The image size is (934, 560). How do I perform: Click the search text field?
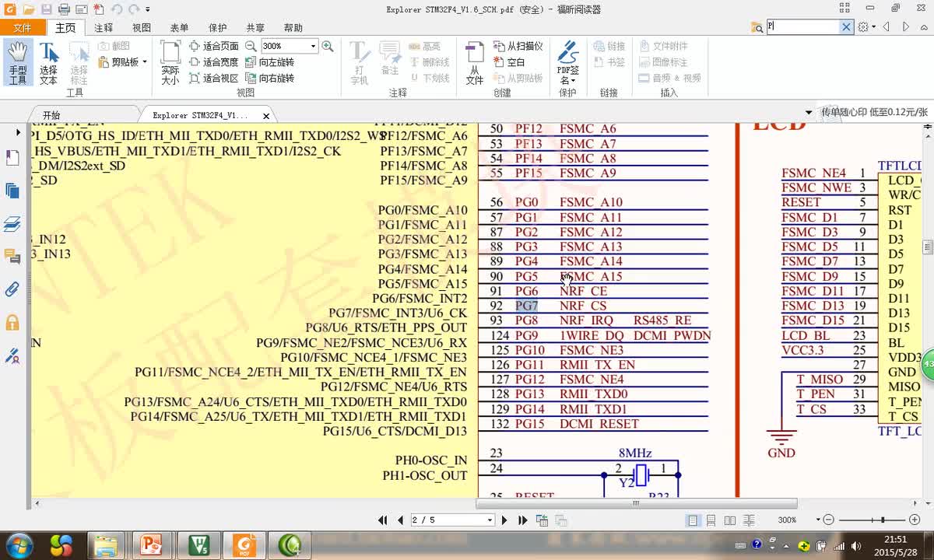(802, 26)
